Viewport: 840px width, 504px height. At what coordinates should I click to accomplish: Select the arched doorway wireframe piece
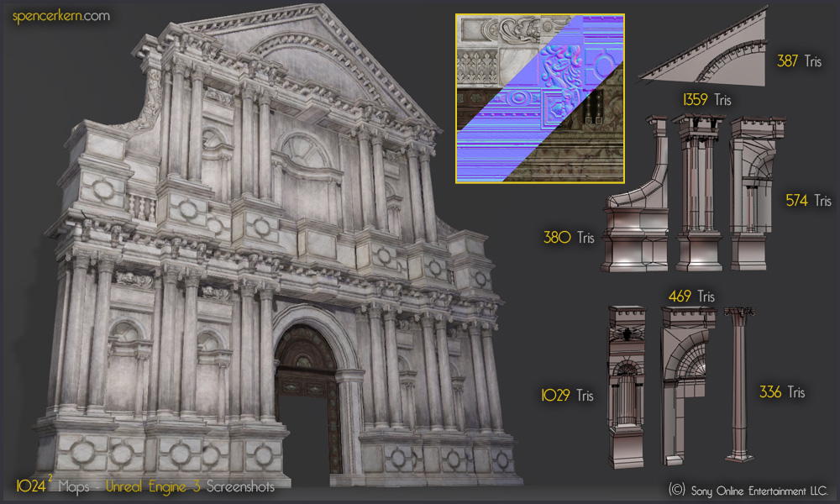(689, 386)
